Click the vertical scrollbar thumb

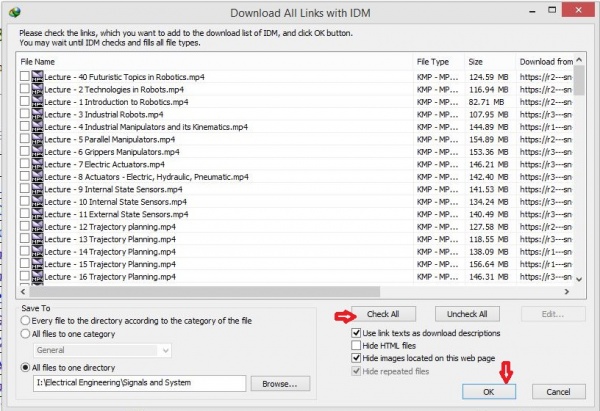[x=579, y=80]
